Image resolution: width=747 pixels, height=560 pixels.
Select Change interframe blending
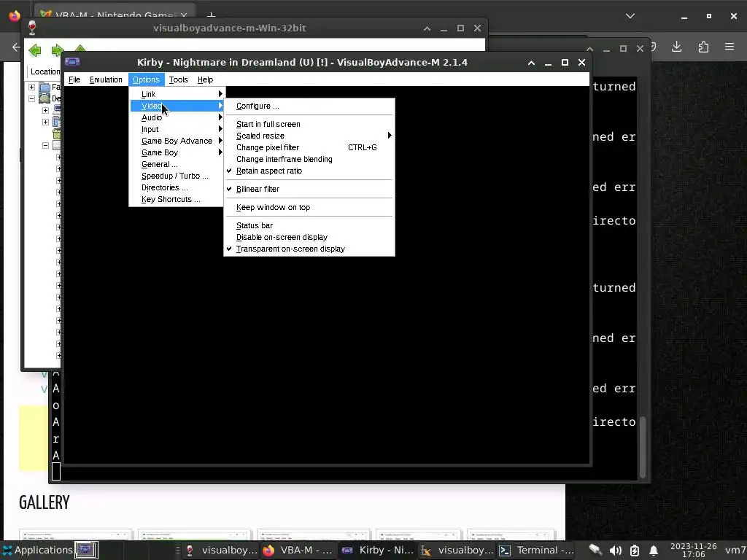point(309,159)
